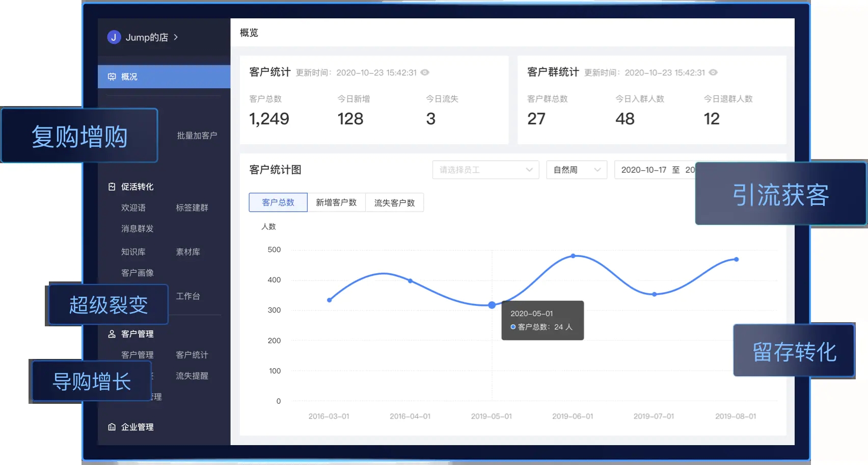The width and height of the screenshot is (868, 465).
Task: Toggle eye icon beside 客户群统计 update time
Action: [713, 72]
